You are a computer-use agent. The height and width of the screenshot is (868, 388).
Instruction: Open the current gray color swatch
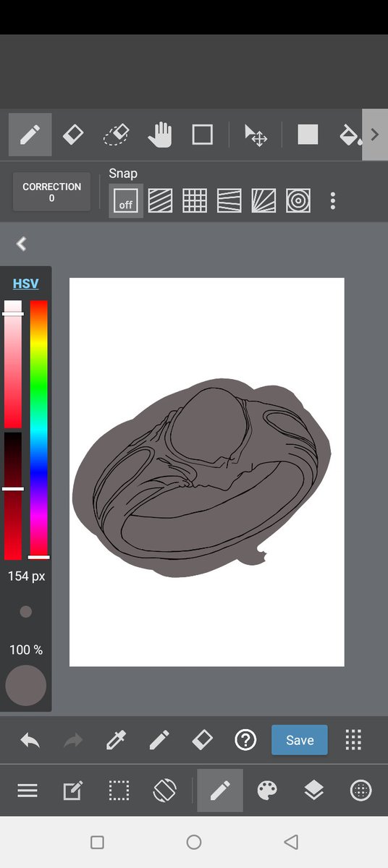click(26, 686)
